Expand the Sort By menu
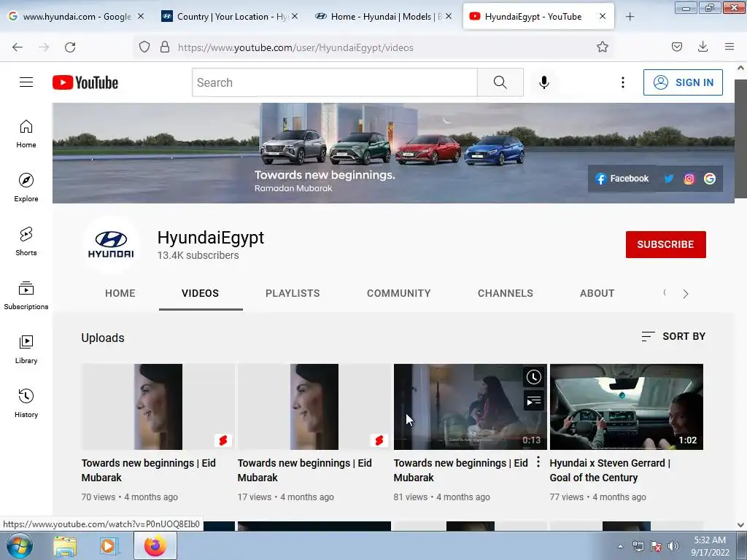The height and width of the screenshot is (560, 747). (x=673, y=337)
